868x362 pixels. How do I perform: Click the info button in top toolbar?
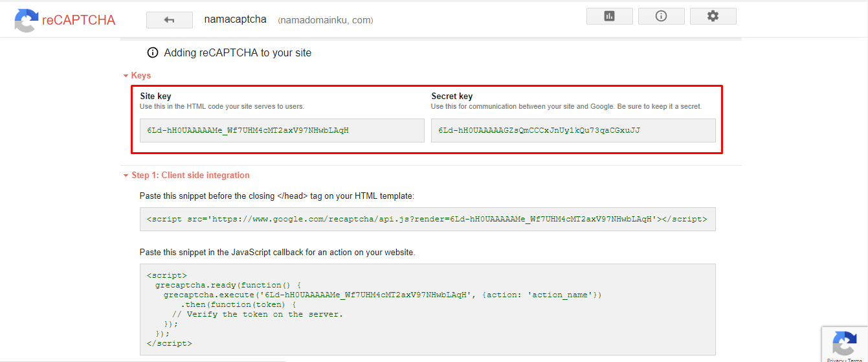click(x=661, y=16)
